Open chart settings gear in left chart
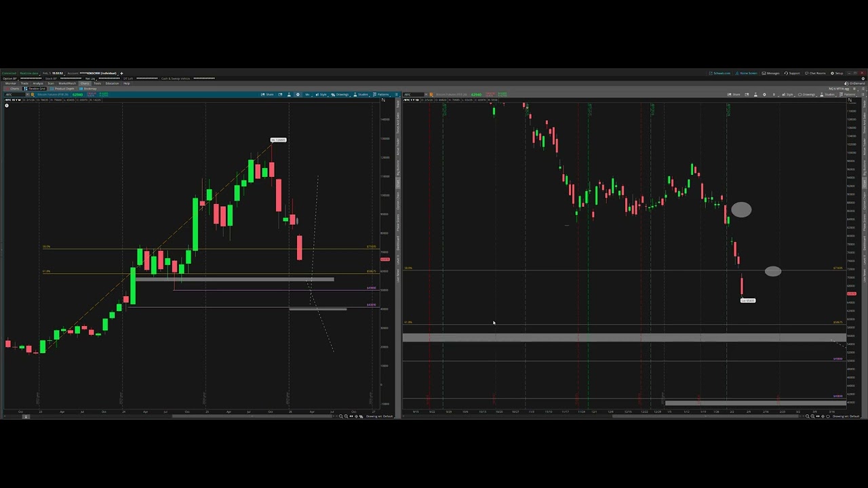Screen dimensions: 868x488 click(x=298, y=94)
